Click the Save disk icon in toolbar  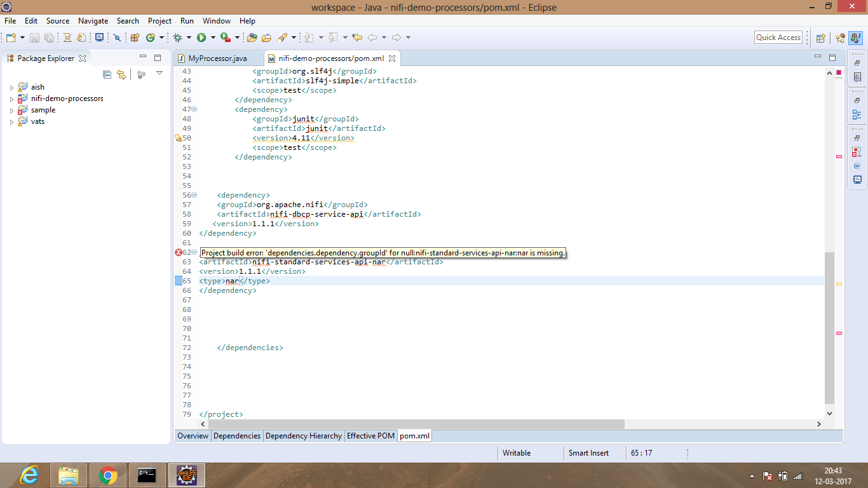34,38
